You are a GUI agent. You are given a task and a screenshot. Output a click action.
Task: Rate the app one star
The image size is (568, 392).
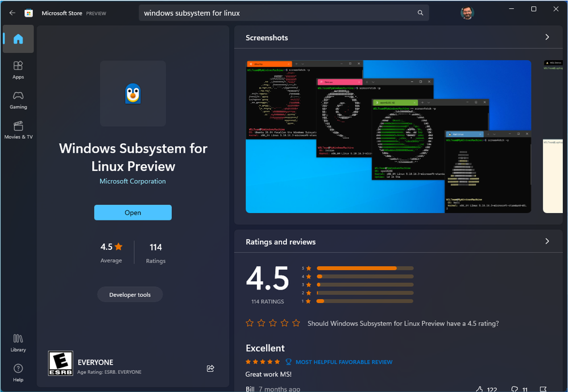pyautogui.click(x=250, y=323)
